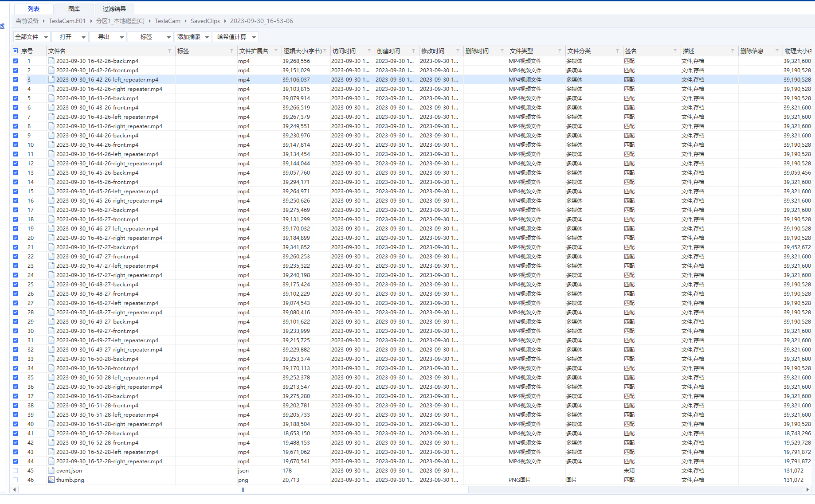Click the filter icon in 标签 column
The height and width of the screenshot is (504, 815).
tap(232, 51)
